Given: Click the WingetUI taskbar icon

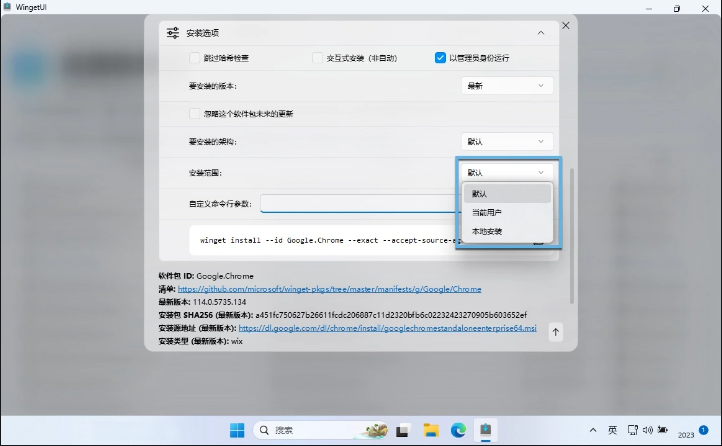Looking at the screenshot, I should pyautogui.click(x=485, y=430).
